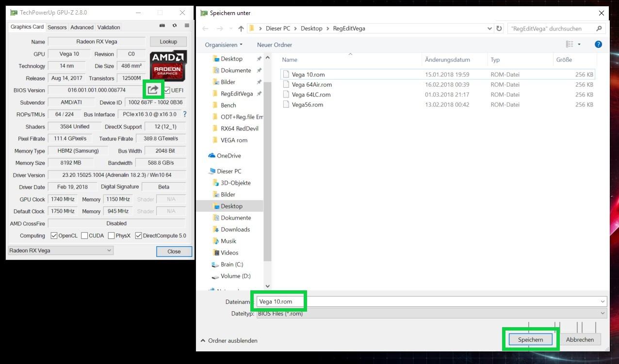This screenshot has width=619, height=364.
Task: Go forward in the save dialog
Action: pyautogui.click(x=220, y=29)
